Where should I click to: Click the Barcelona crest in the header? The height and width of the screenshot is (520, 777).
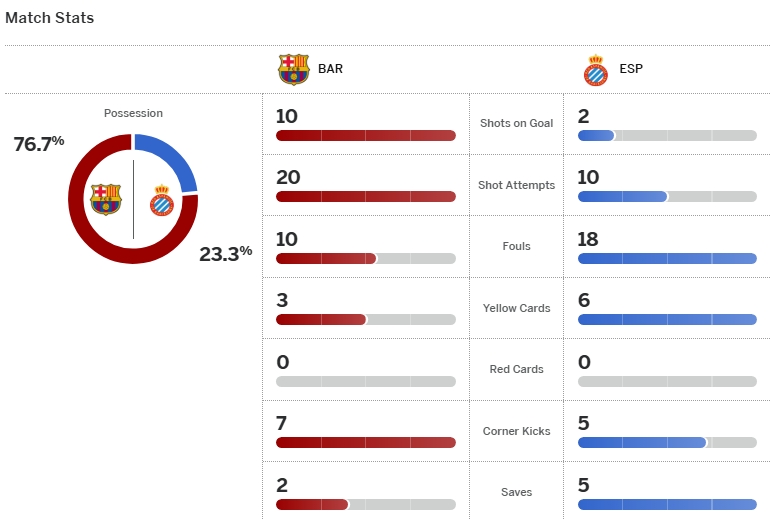point(293,69)
